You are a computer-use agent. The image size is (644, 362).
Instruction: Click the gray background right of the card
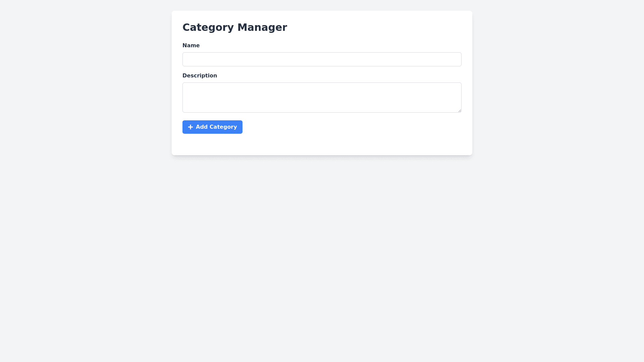coord(557,84)
